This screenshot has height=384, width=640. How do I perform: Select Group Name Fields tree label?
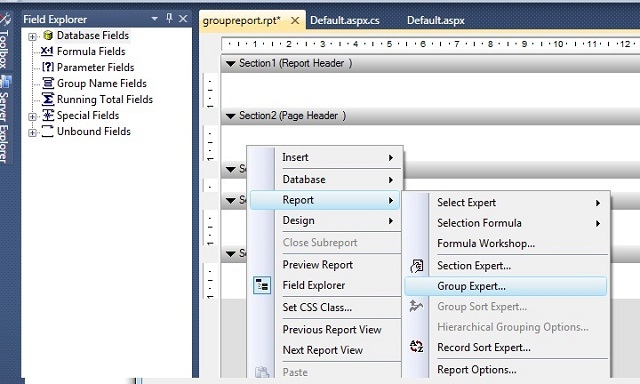[x=102, y=83]
